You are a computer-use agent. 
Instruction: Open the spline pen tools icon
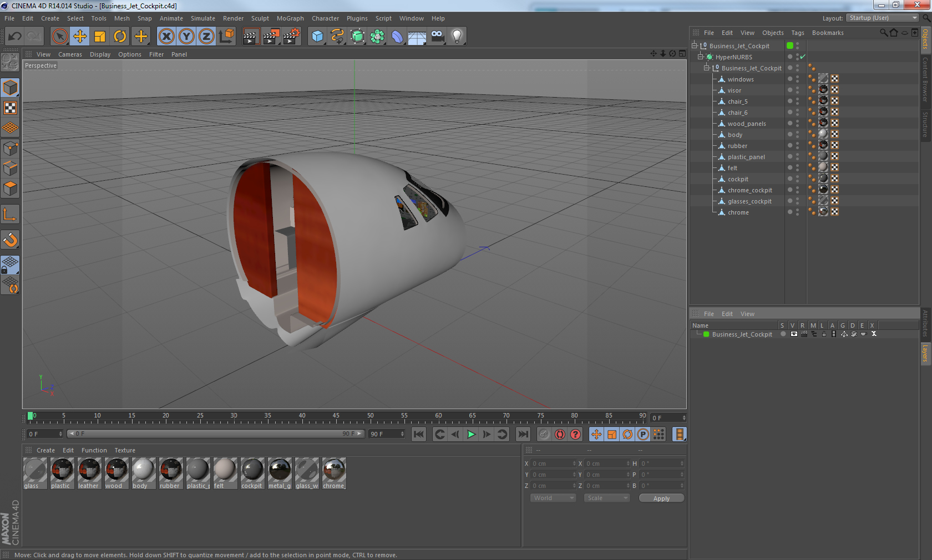click(x=337, y=37)
